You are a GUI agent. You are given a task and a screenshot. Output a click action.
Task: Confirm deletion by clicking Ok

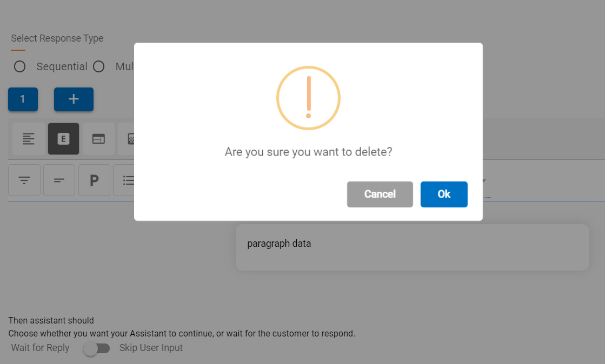pyautogui.click(x=444, y=194)
